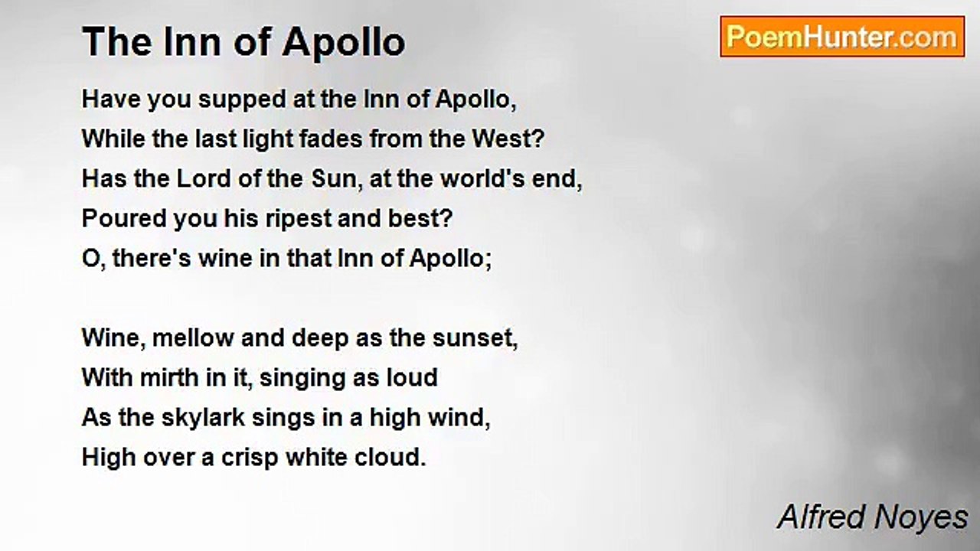Image resolution: width=980 pixels, height=551 pixels.
Task: Click the line "Wine, mellow and deep as the sunset"
Action: pyautogui.click(x=299, y=338)
